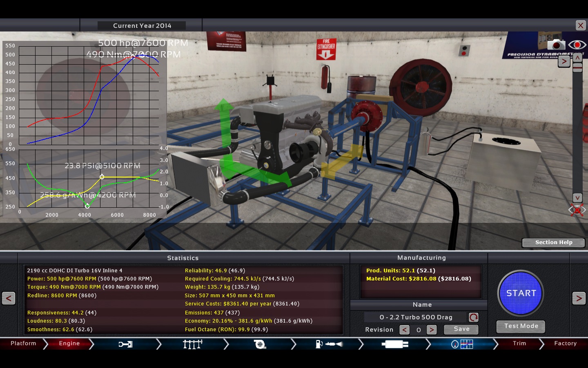Click the engine description '2190 cc DOHC DI Turbo'
Image resolution: width=588 pixels, height=368 pixels.
[x=74, y=271]
